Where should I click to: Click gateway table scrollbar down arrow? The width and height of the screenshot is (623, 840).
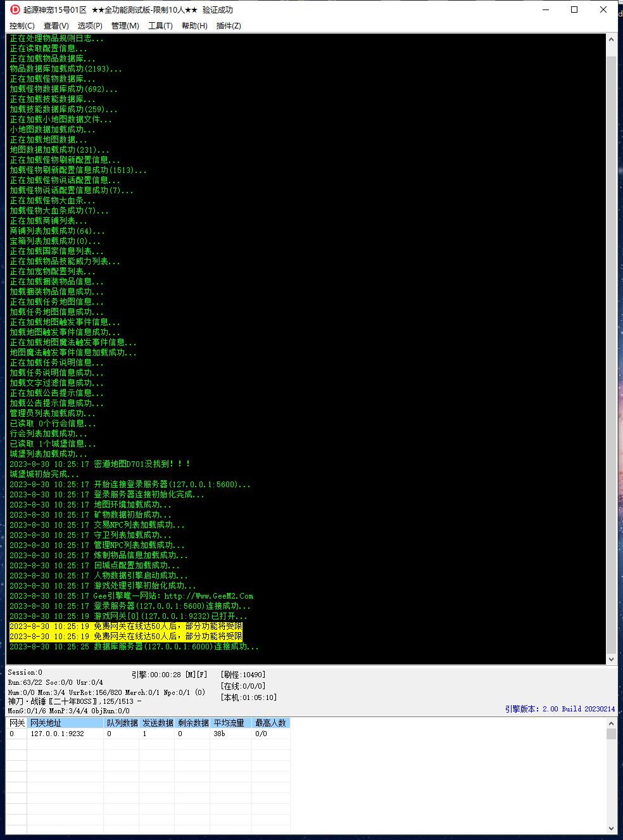(611, 828)
